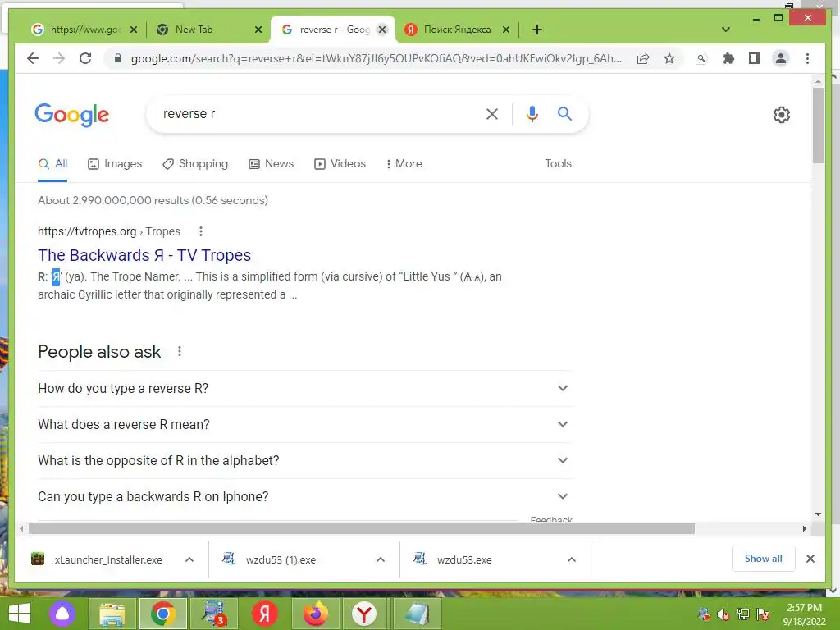Click the vertical page scrollbar thumb

(x=818, y=126)
